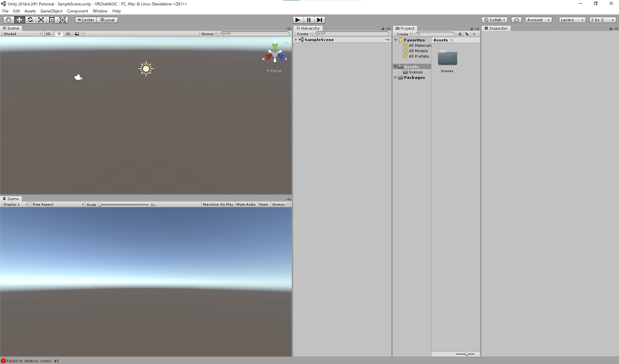Toggle 2D scene view mode
Viewport: 619px width, 364px height.
click(48, 34)
